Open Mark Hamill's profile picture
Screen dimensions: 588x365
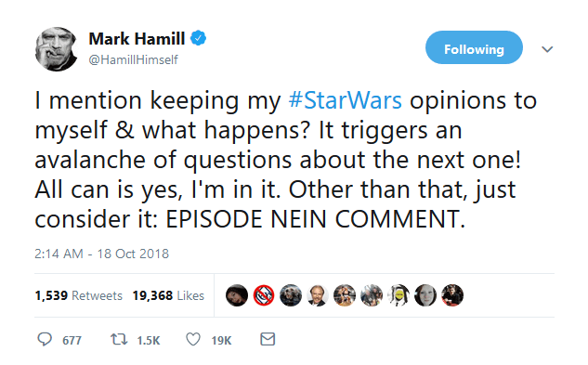point(57,49)
